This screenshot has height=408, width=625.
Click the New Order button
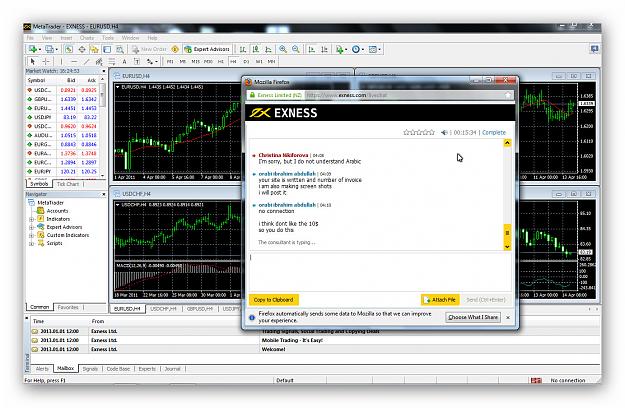149,49
